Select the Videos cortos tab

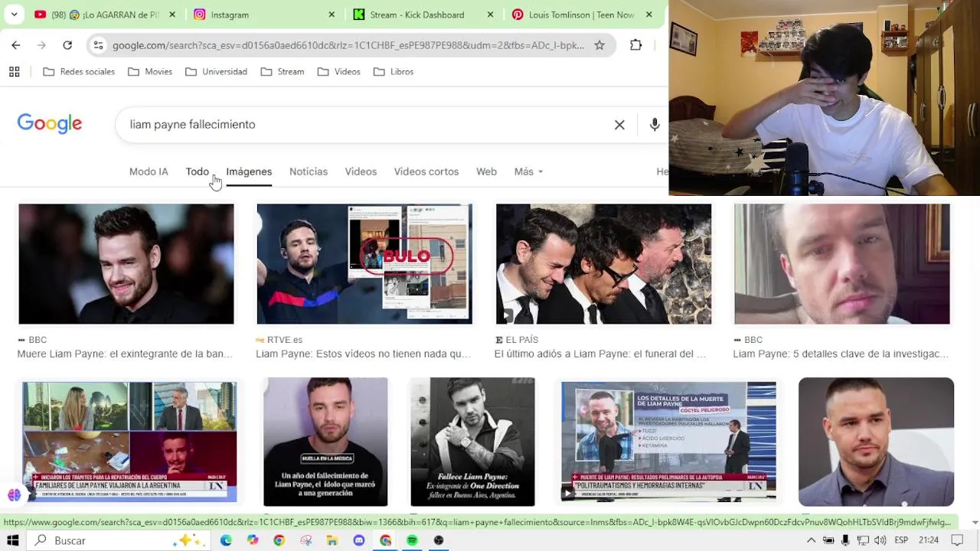click(426, 171)
